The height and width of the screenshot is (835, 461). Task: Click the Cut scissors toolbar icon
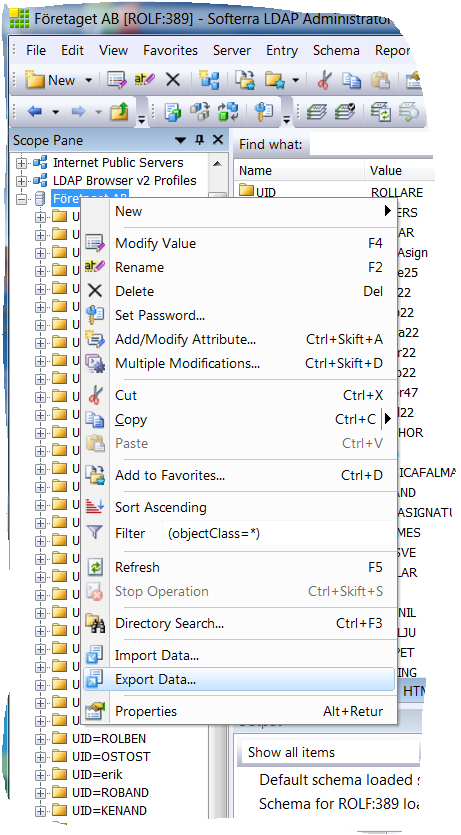click(x=324, y=80)
